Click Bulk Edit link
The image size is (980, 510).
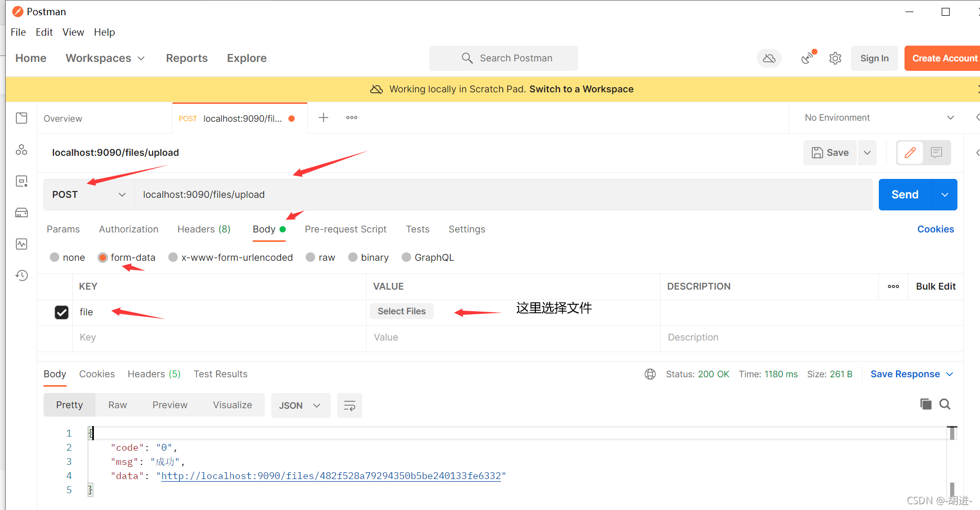click(935, 286)
